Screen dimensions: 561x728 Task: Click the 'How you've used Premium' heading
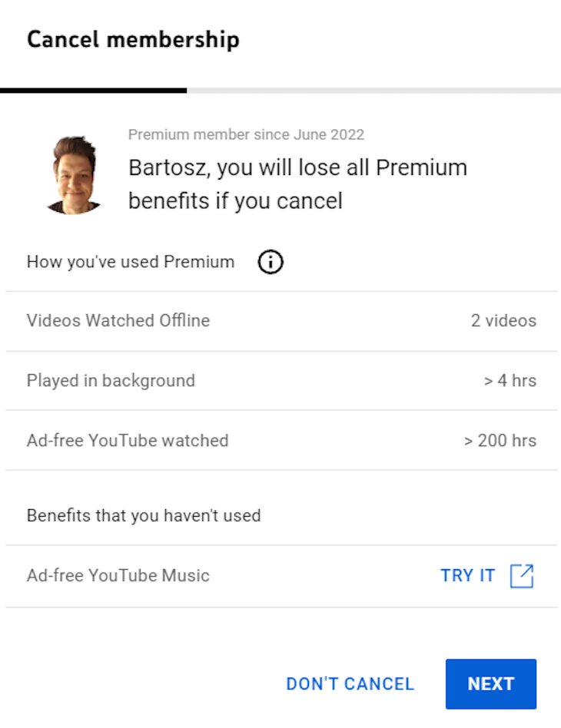(x=131, y=262)
